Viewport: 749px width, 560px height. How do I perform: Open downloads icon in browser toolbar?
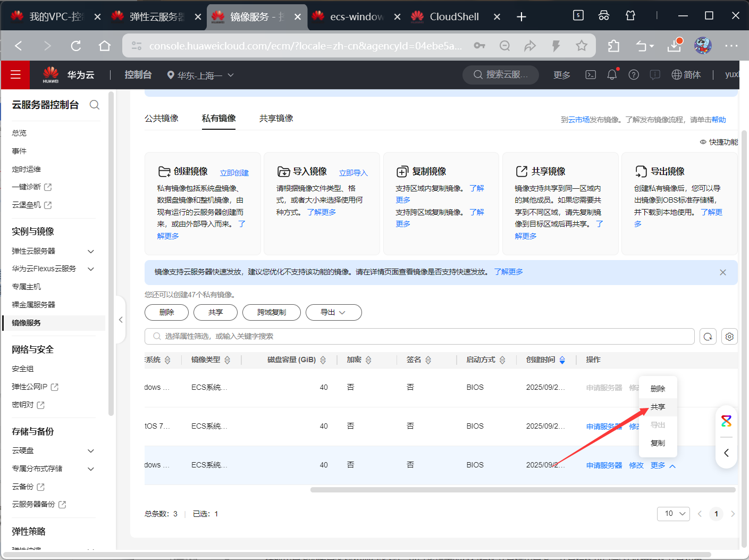674,46
